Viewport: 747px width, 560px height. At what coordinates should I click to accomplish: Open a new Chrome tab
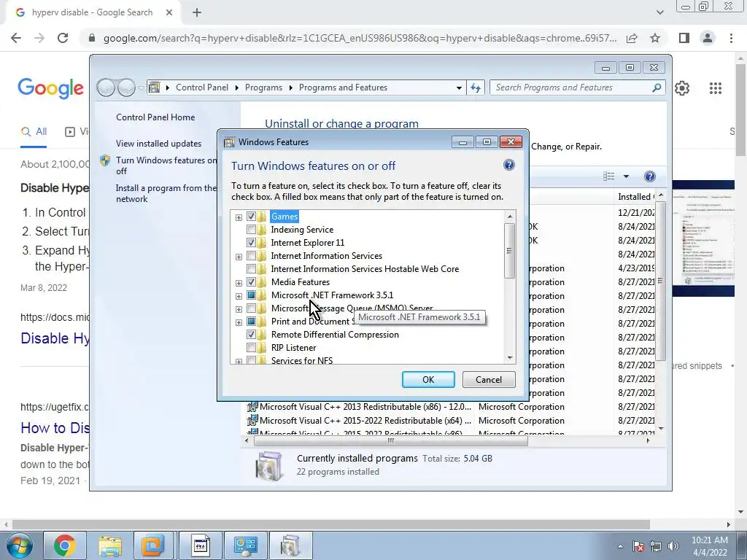[x=197, y=12]
